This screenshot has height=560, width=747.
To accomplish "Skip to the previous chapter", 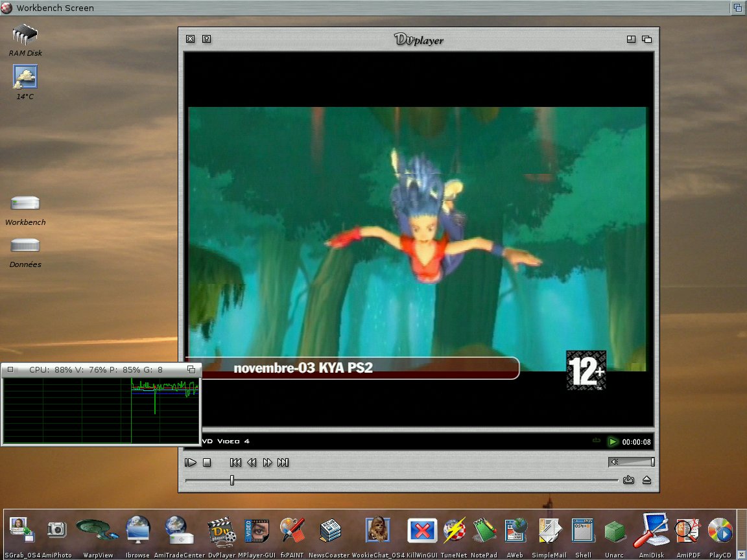I will [x=235, y=462].
